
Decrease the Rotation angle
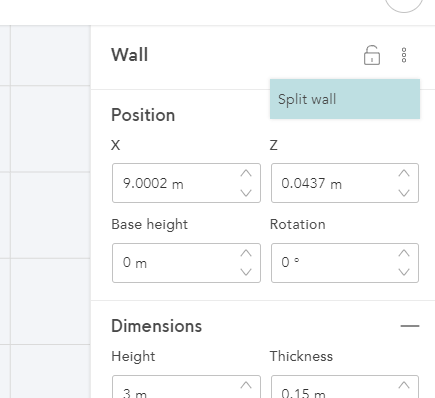point(404,272)
